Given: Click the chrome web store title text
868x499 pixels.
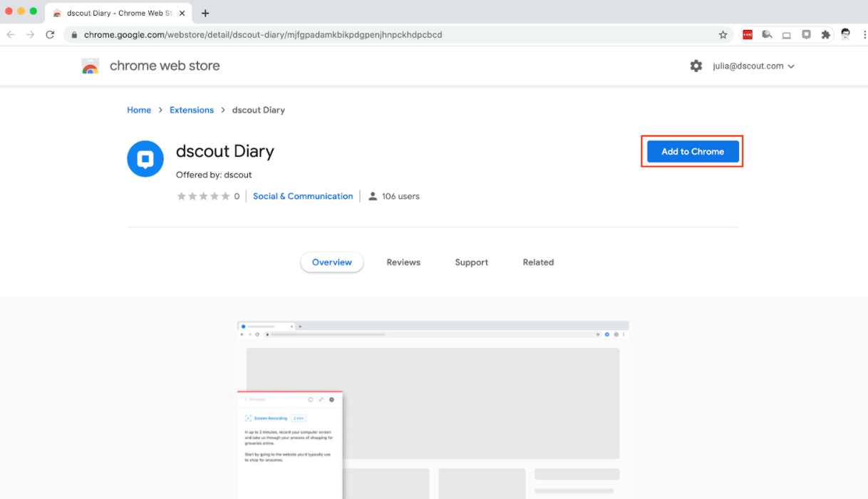Looking at the screenshot, I should coord(165,66).
